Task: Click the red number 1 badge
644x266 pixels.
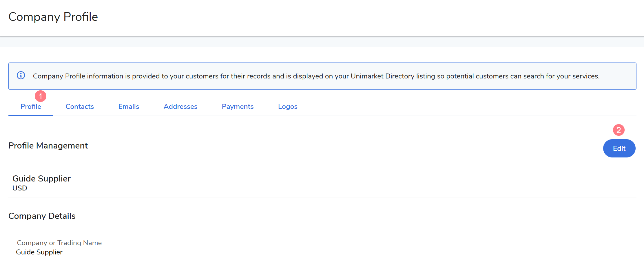Action: coord(41,96)
